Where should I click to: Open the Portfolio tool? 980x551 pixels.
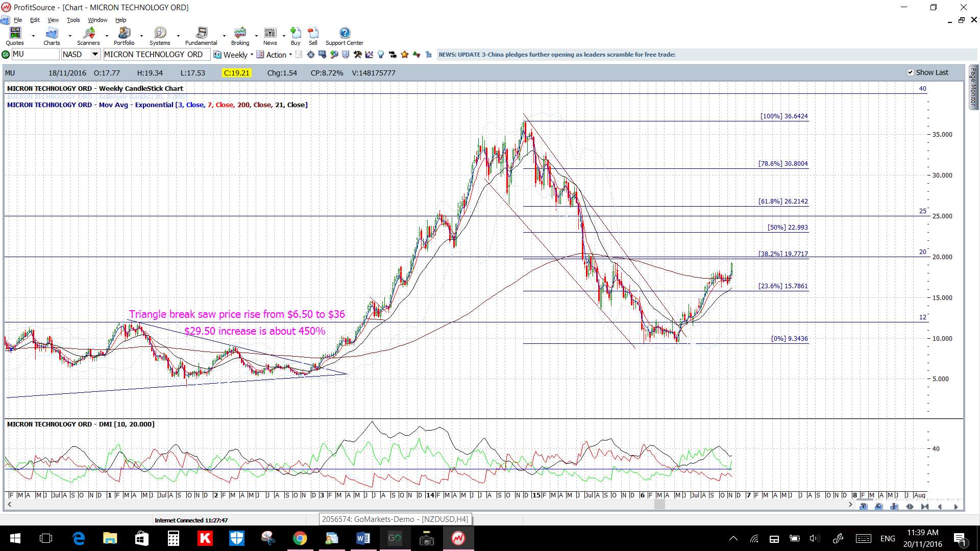tap(124, 36)
